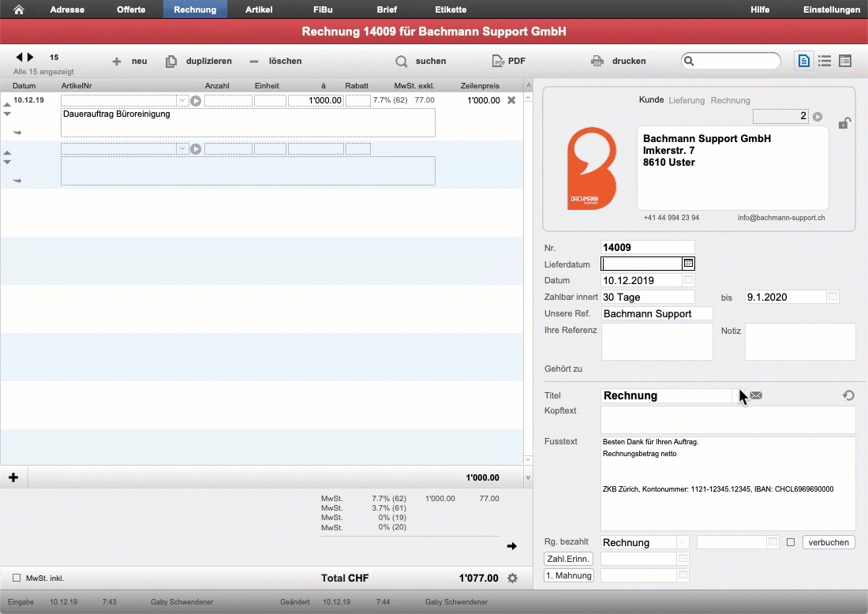
Task: Open the FiBu menu tab
Action: click(x=323, y=9)
